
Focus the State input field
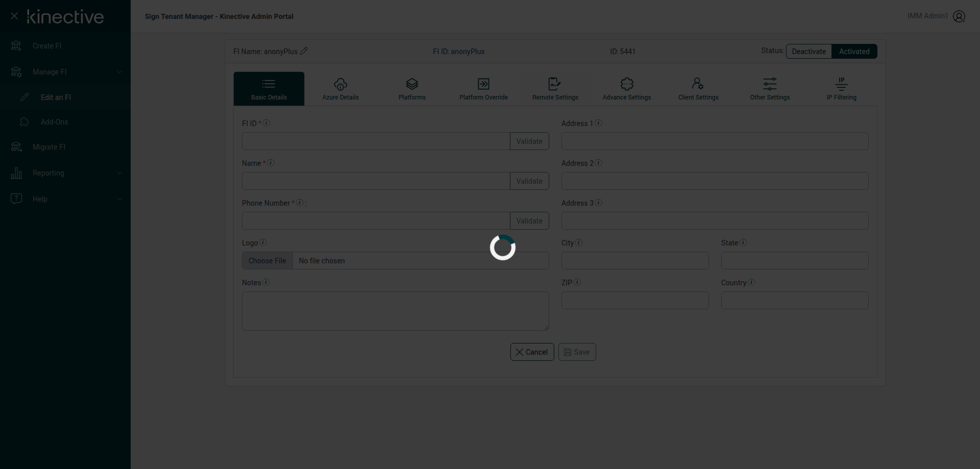(795, 261)
